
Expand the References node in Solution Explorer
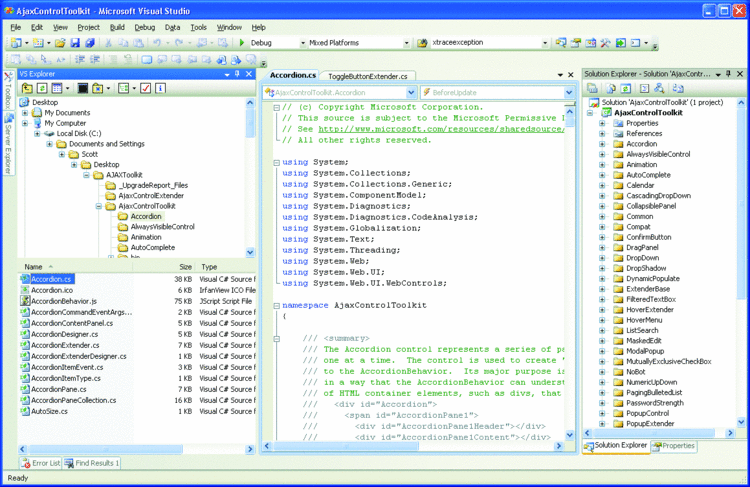pos(602,134)
